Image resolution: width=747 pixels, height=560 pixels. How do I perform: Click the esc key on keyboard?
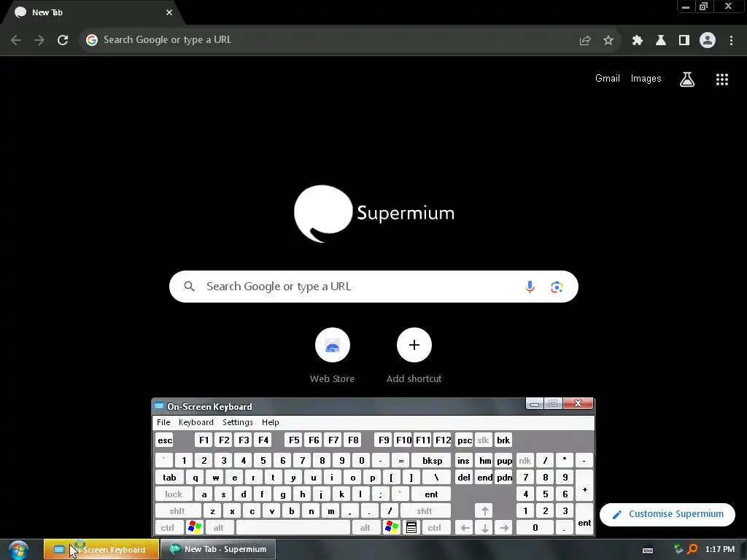tap(165, 440)
